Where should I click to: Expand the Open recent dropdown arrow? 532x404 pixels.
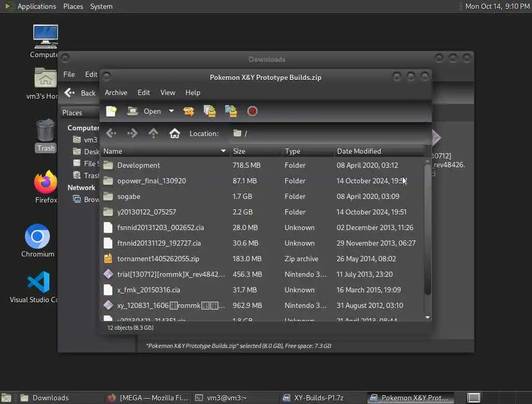[x=171, y=111]
